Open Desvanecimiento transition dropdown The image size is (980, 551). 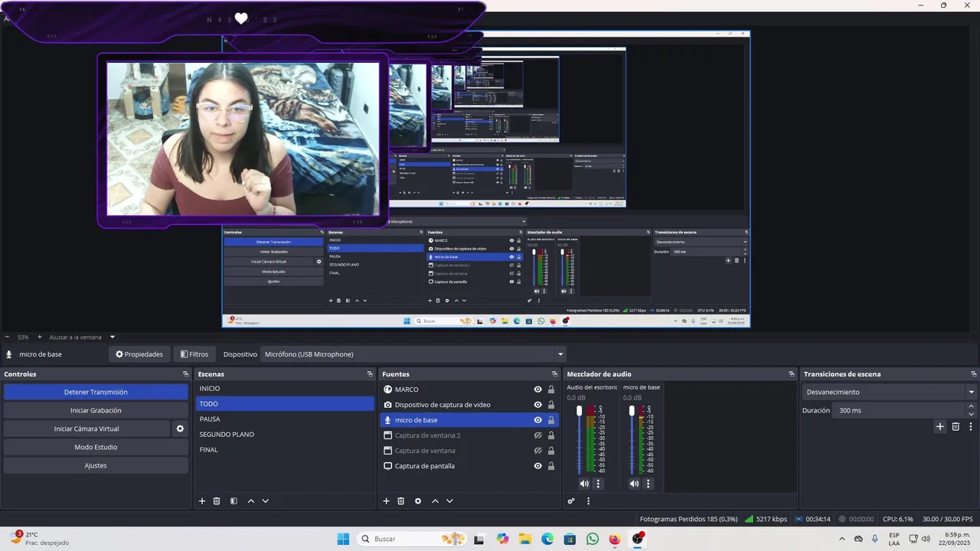click(x=890, y=392)
